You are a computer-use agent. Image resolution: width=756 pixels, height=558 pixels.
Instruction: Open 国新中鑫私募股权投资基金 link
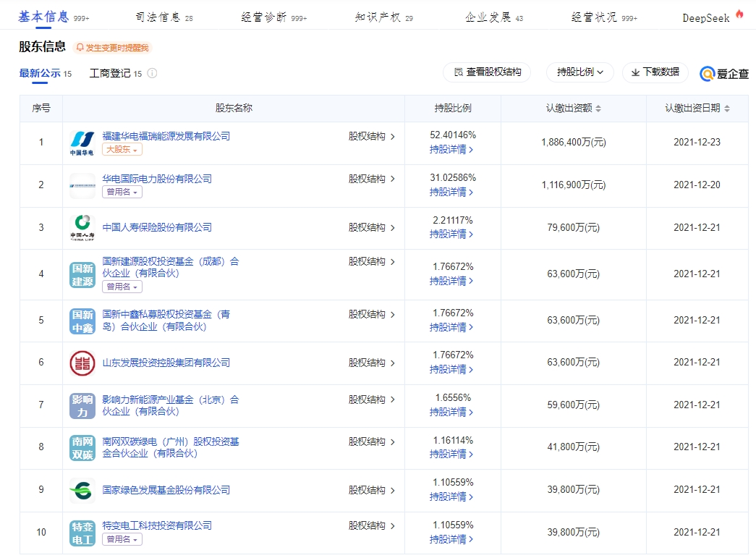coord(166,320)
